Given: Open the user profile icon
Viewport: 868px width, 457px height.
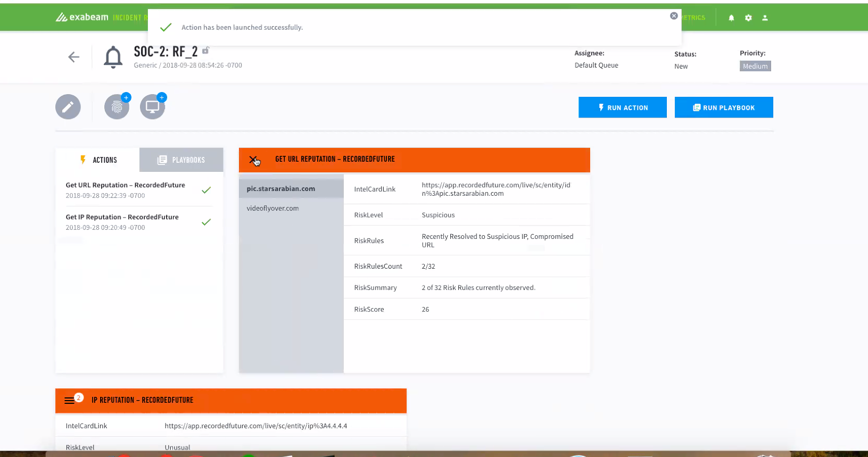Looking at the screenshot, I should tap(765, 18).
